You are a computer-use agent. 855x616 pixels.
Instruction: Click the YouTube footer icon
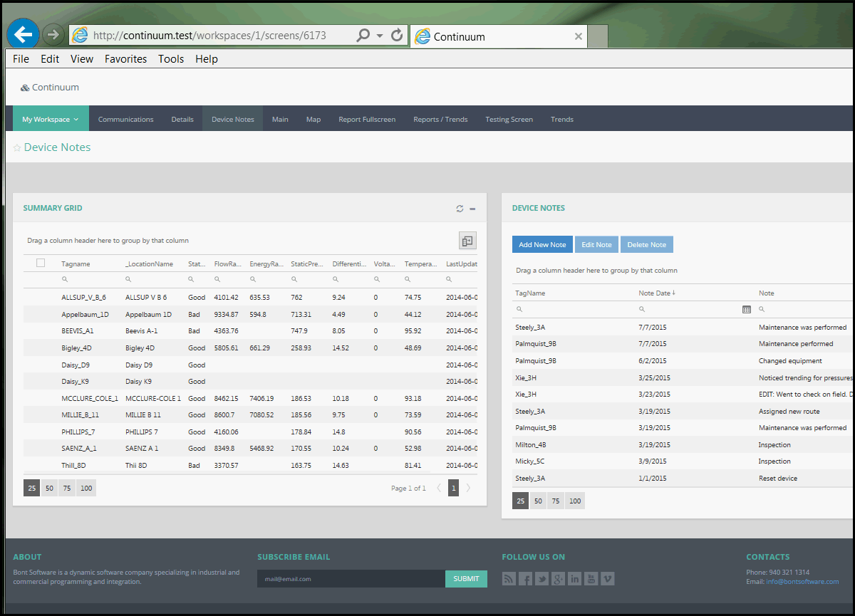pyautogui.click(x=591, y=579)
